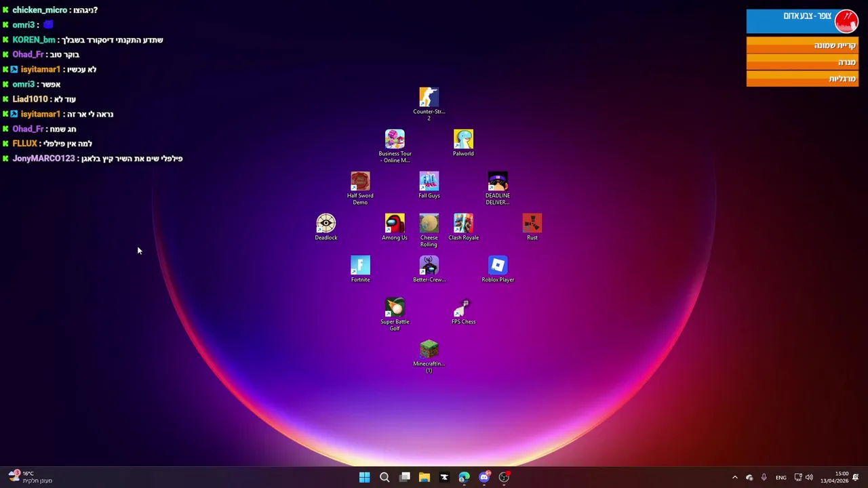The width and height of the screenshot is (868, 488).
Task: Select the DEADLINE DELIVER shortcut icon
Action: tap(498, 187)
